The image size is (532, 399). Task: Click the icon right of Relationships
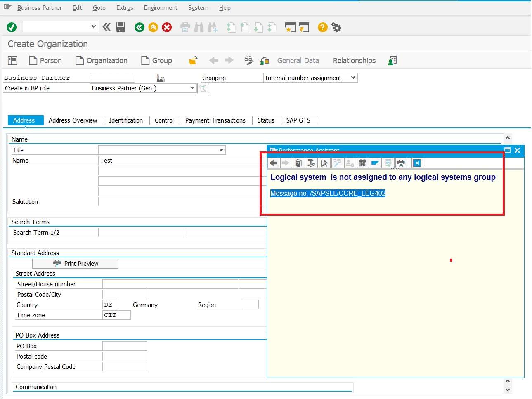pyautogui.click(x=392, y=61)
